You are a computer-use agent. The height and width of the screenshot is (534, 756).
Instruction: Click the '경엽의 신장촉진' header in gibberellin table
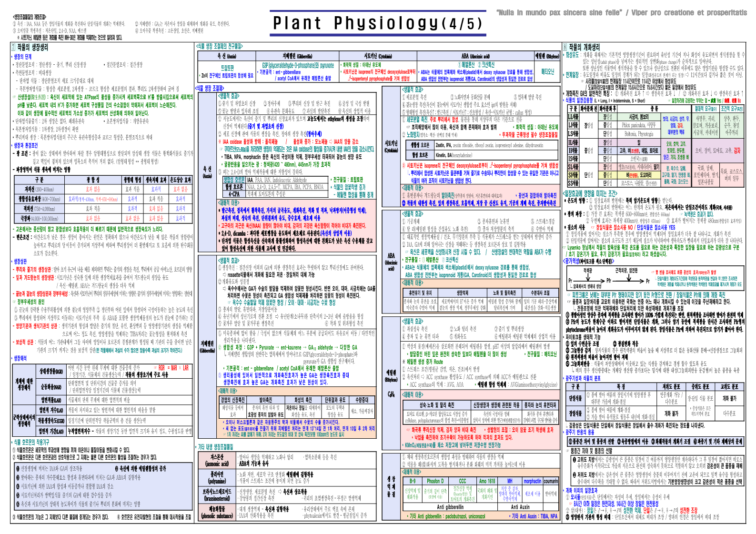click(x=232, y=400)
